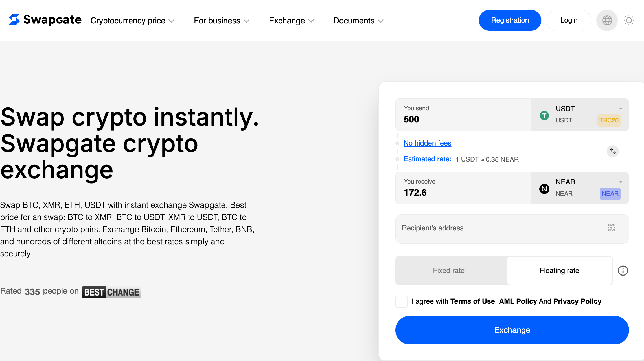Screen dimensions: 644x361
Task: Tick the Terms of Use agreement checkbox
Action: [x=401, y=301]
